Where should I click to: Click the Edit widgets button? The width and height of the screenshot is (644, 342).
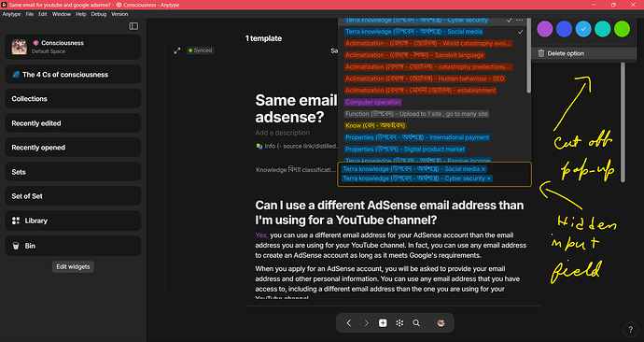pyautogui.click(x=73, y=266)
